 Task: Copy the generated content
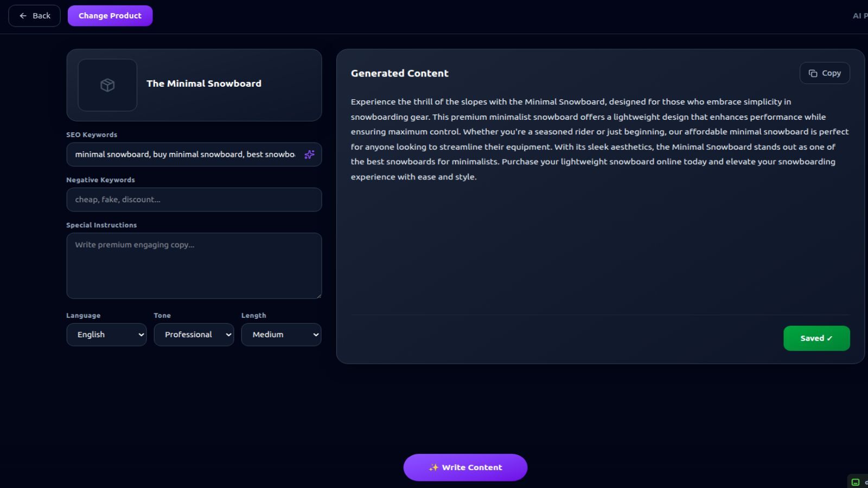pyautogui.click(x=825, y=73)
